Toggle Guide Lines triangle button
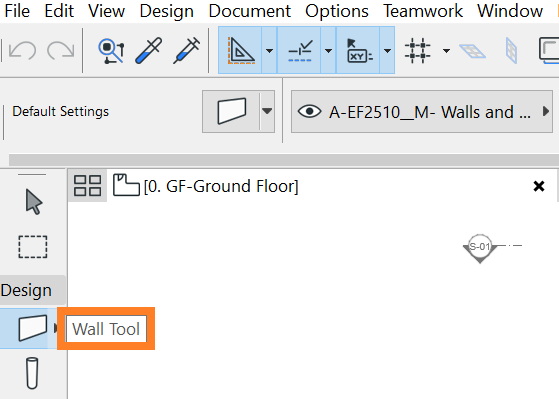The image size is (559, 399). [240, 50]
